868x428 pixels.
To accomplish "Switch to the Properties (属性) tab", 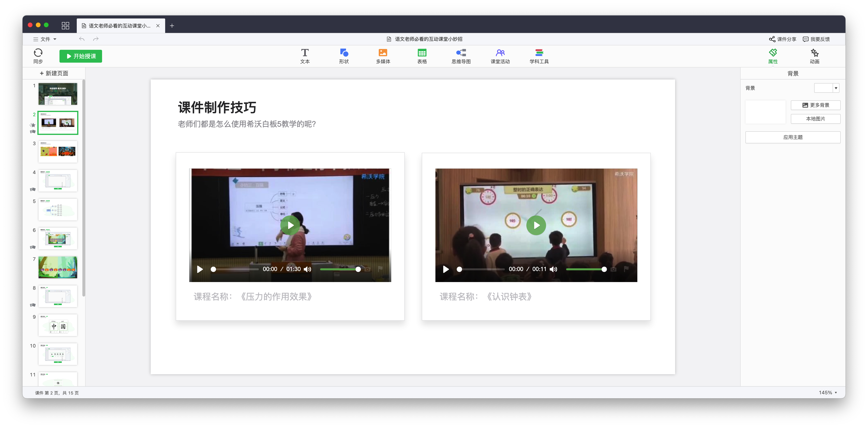I will click(773, 56).
